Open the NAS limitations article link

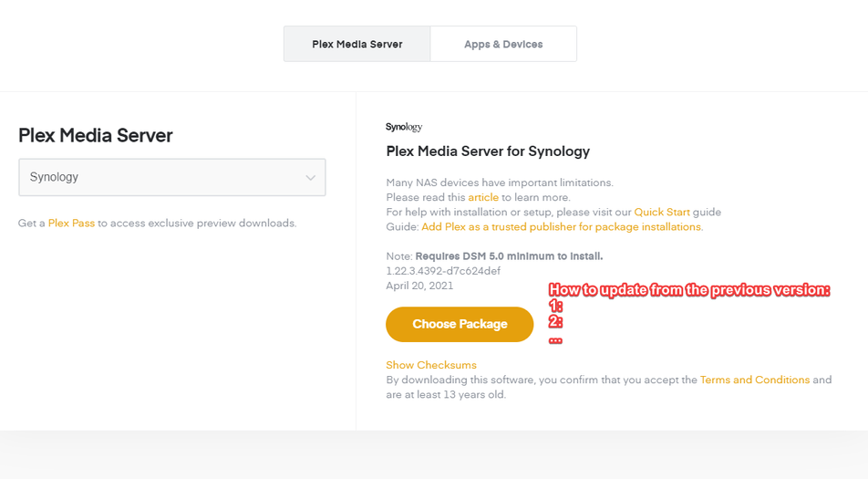coord(483,197)
